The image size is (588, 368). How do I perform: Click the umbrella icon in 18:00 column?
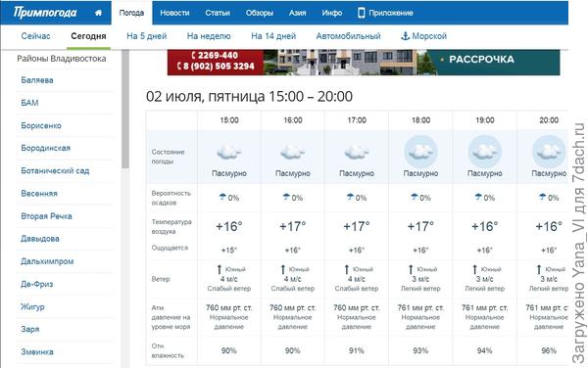[415, 197]
